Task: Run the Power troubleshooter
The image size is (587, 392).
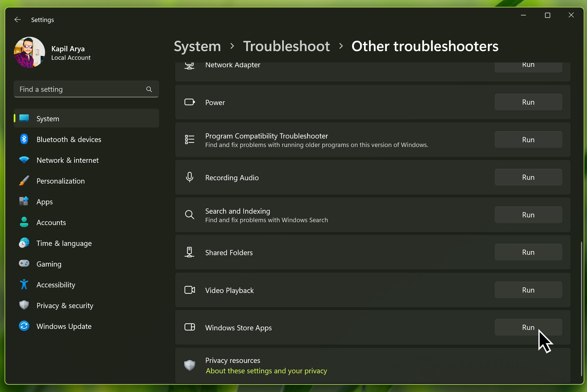Action: click(528, 102)
